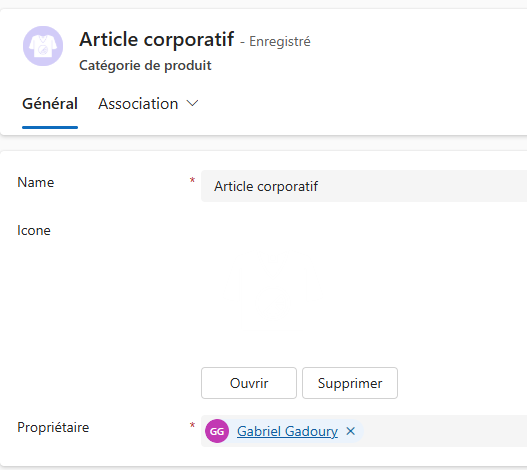Click the Propriétaire field label
This screenshot has height=470, width=527.
click(x=53, y=428)
